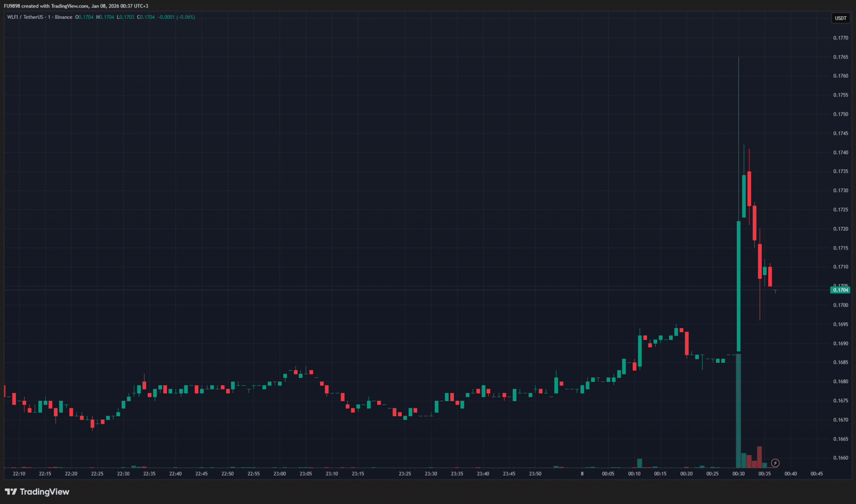The image size is (856, 504).
Task: Click the Binance exchange name in the header
Action: 64,17
